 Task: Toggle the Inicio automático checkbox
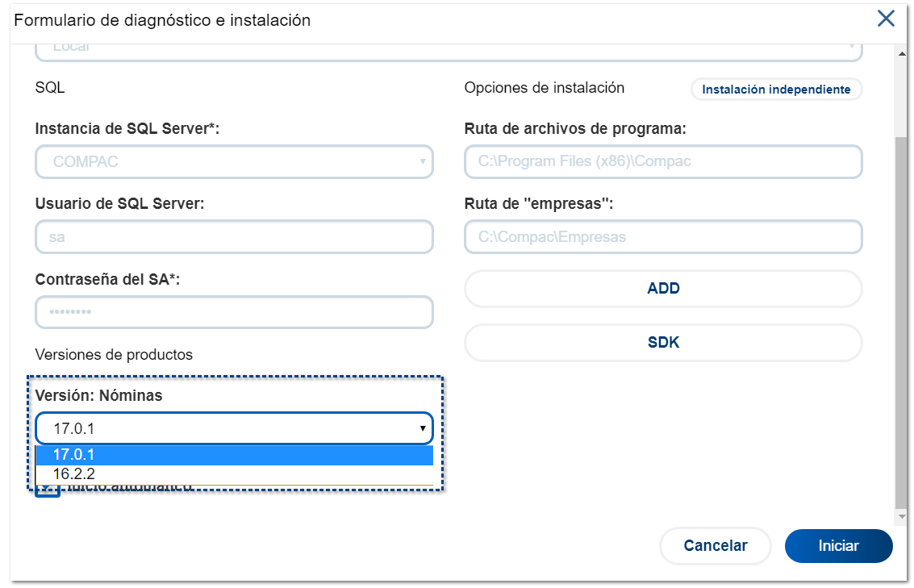(48, 490)
